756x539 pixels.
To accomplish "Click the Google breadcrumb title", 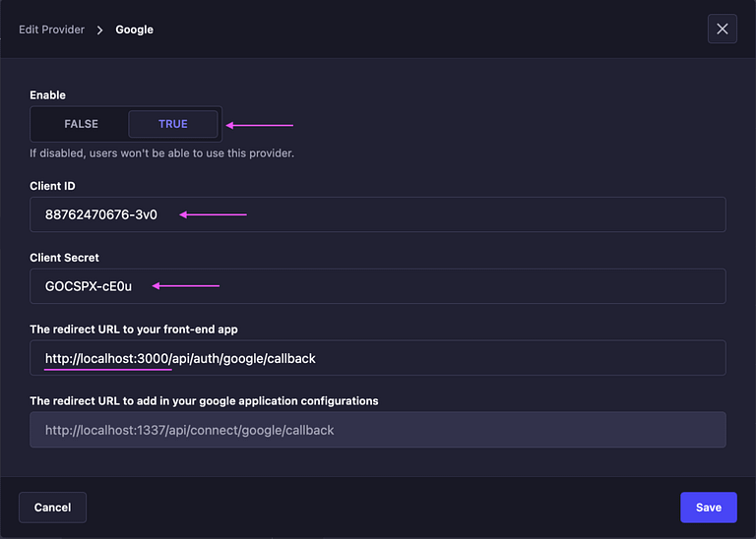I will click(134, 30).
